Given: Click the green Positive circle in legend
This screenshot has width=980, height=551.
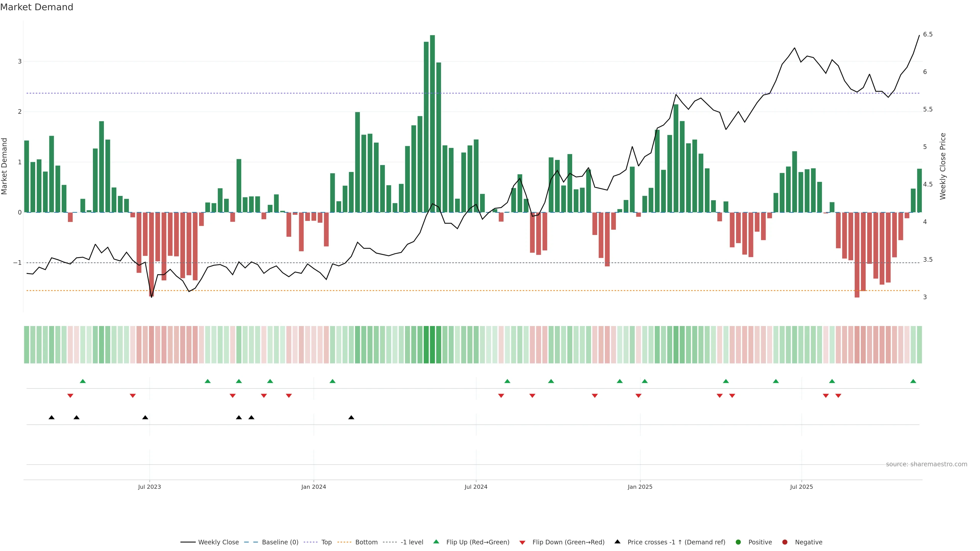Looking at the screenshot, I should [738, 542].
